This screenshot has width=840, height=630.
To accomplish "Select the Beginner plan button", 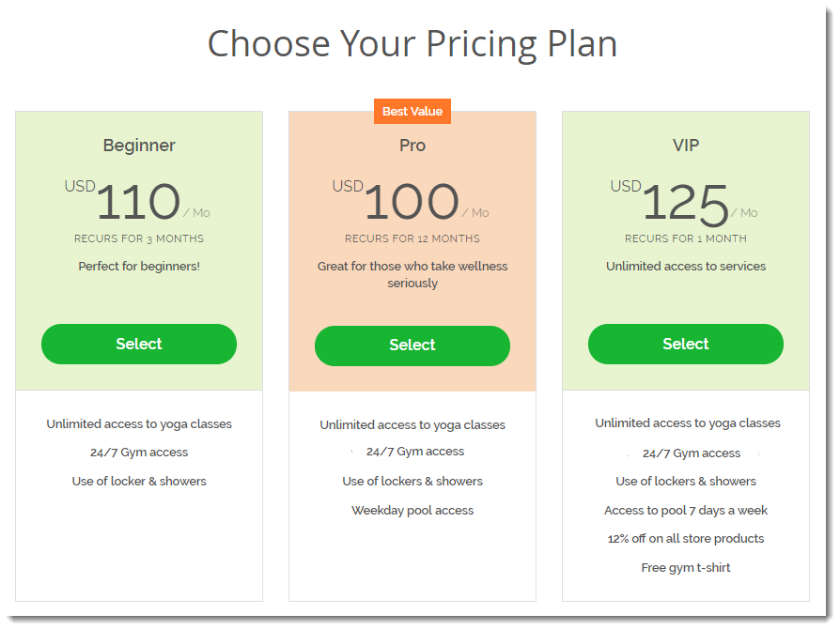I will pyautogui.click(x=139, y=344).
